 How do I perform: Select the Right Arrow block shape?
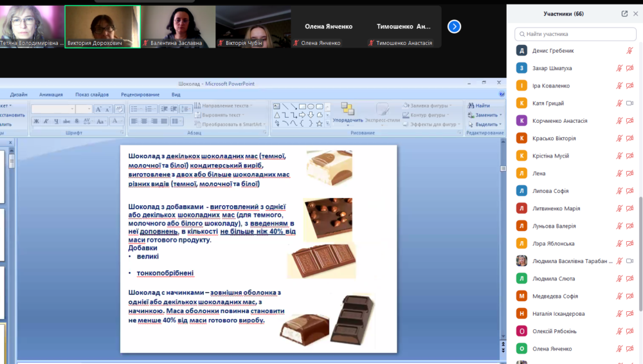tap(302, 115)
